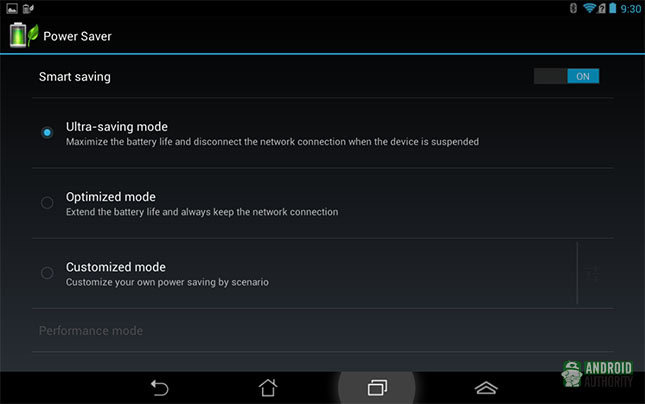Tap the battery status icon by clock
The height and width of the screenshot is (404, 645).
coord(613,8)
